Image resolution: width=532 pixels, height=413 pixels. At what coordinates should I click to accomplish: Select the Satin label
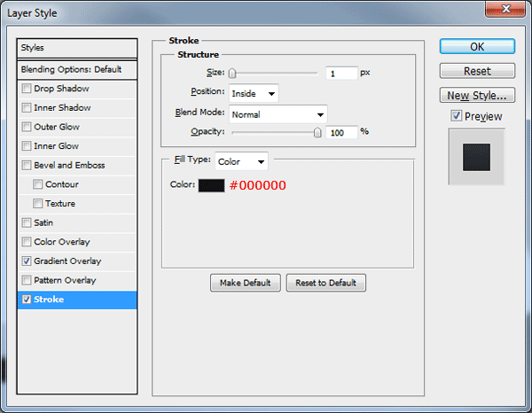(x=43, y=222)
